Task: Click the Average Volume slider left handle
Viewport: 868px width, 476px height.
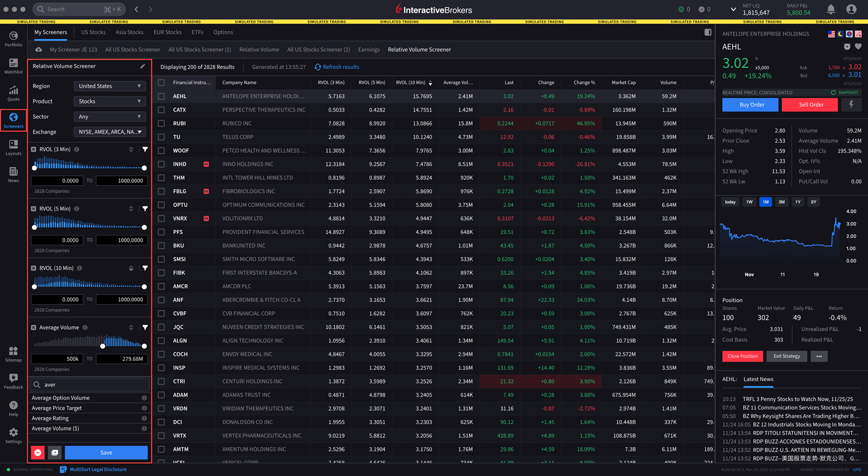Action: coord(102,346)
